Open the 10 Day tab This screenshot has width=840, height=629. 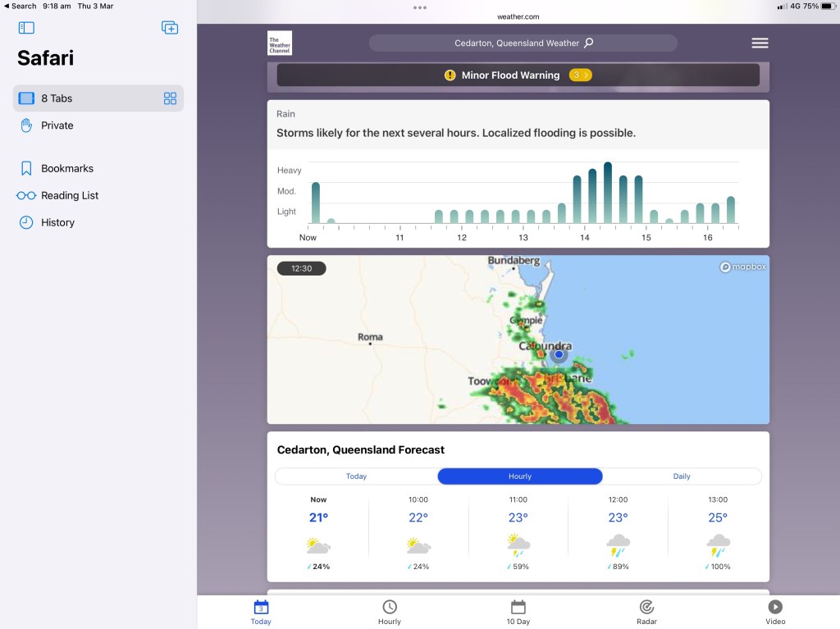click(x=518, y=612)
